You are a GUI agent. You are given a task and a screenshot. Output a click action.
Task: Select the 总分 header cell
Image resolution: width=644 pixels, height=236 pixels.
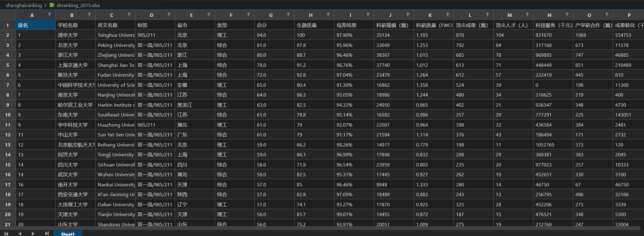pos(274,25)
